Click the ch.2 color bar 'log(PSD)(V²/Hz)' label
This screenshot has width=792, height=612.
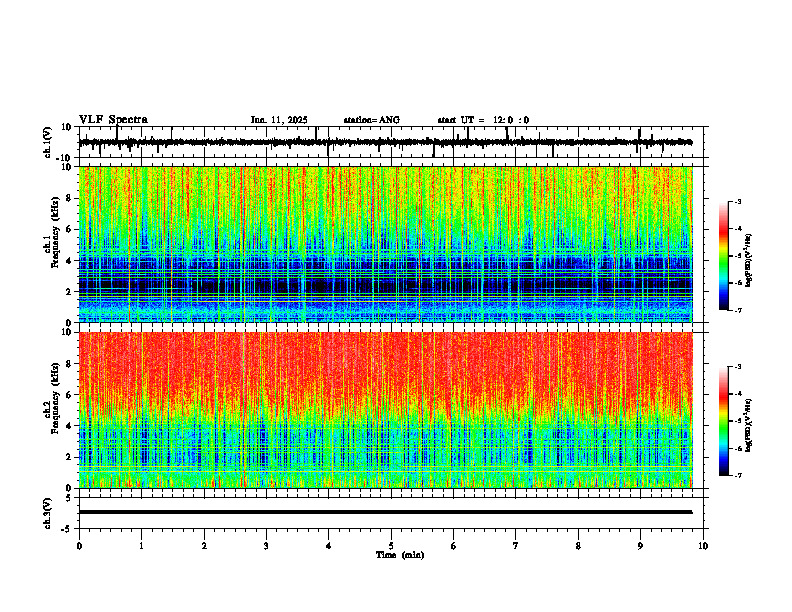pos(749,425)
